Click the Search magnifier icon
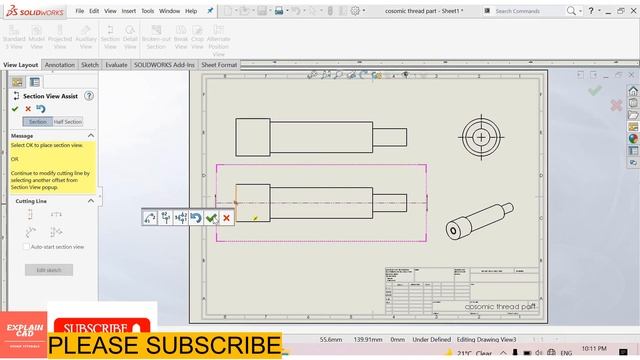 click(x=571, y=11)
